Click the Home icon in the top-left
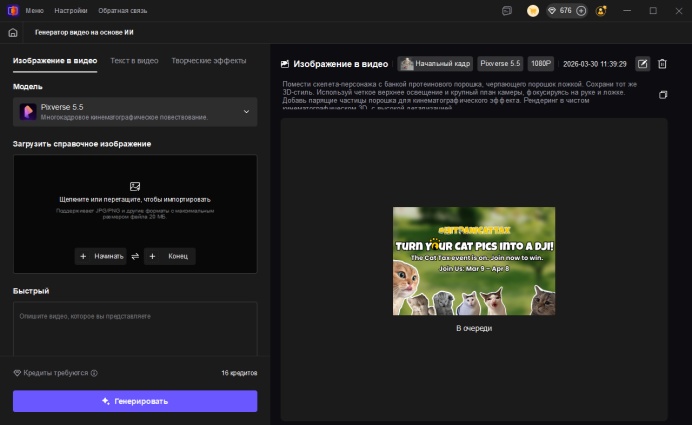The height and width of the screenshot is (425, 692). click(13, 32)
